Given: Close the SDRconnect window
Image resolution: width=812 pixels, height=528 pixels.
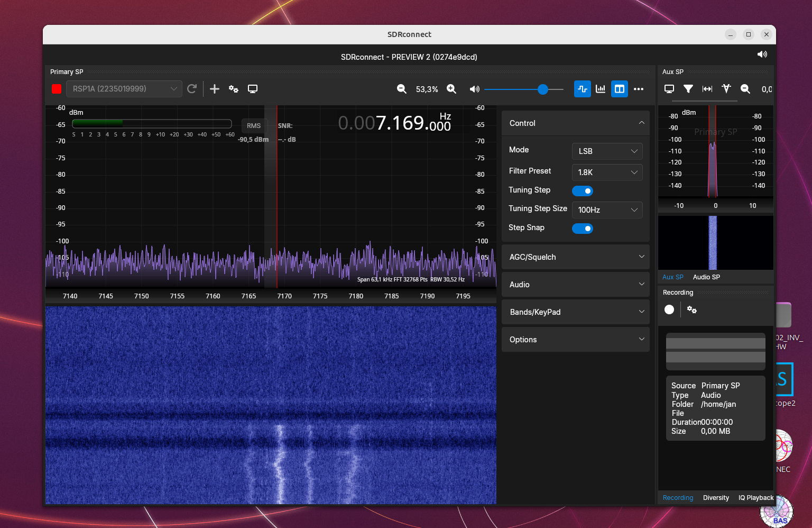Looking at the screenshot, I should point(767,34).
